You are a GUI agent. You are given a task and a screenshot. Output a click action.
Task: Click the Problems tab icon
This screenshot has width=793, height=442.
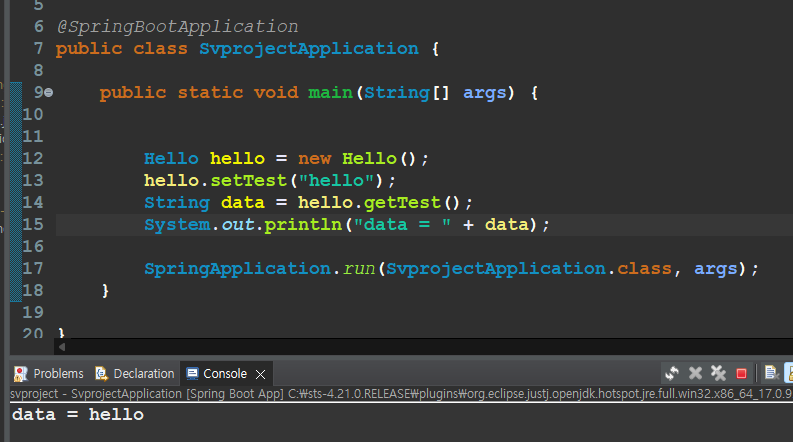tap(21, 374)
